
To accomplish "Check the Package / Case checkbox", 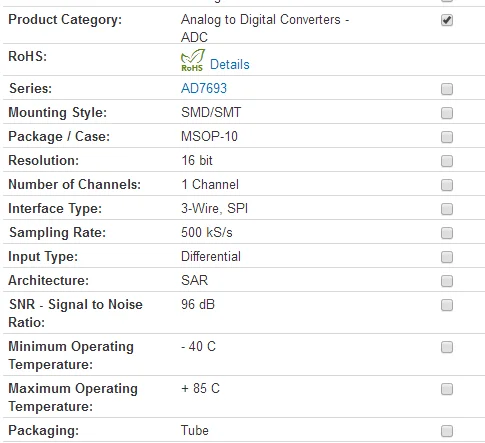I will (447, 137).
